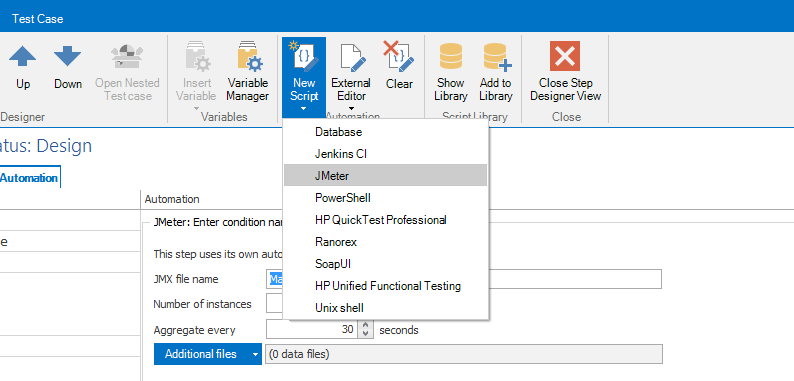Image resolution: width=794 pixels, height=381 pixels.
Task: Switch to the Automation tab
Action: [x=29, y=178]
